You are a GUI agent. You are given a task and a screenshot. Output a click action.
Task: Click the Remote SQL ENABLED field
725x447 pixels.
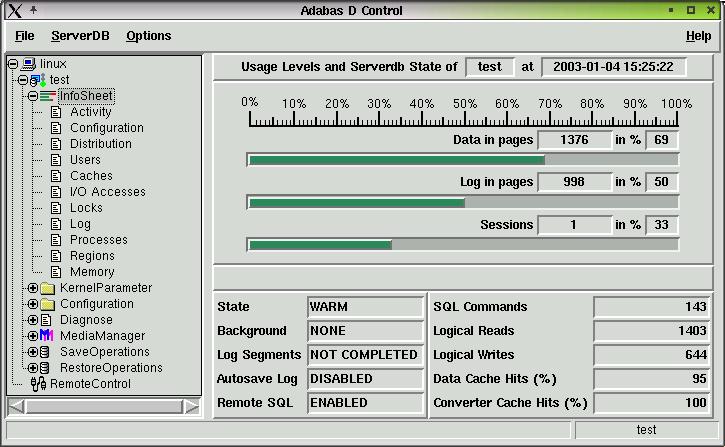365,403
